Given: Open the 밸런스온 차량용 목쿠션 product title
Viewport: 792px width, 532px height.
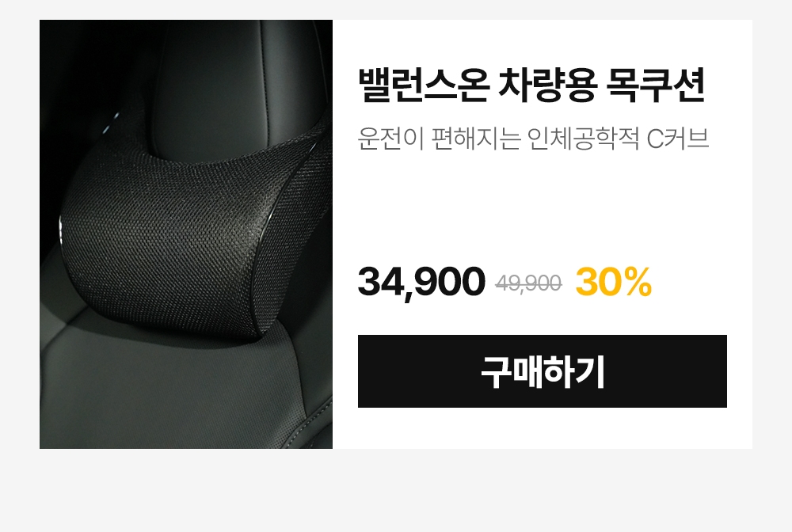Looking at the screenshot, I should tap(531, 85).
